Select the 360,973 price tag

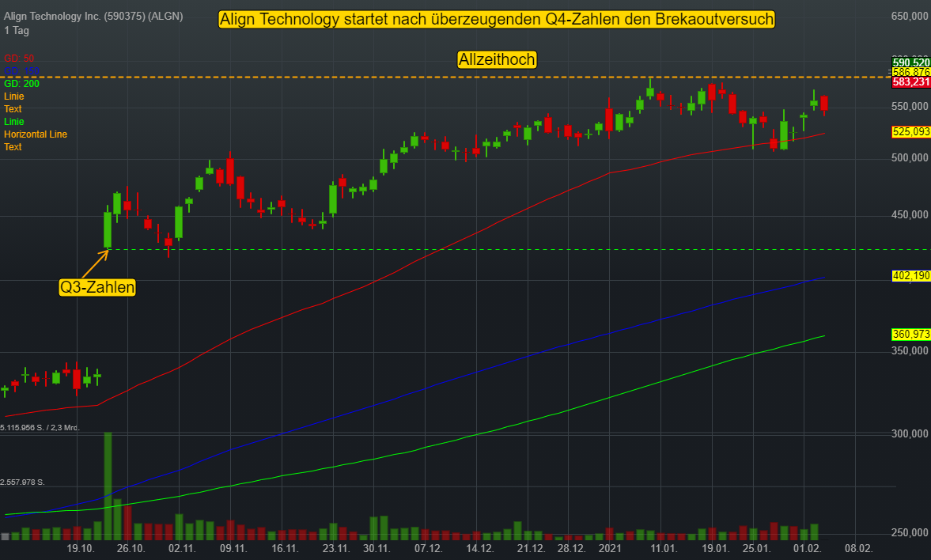coord(910,335)
